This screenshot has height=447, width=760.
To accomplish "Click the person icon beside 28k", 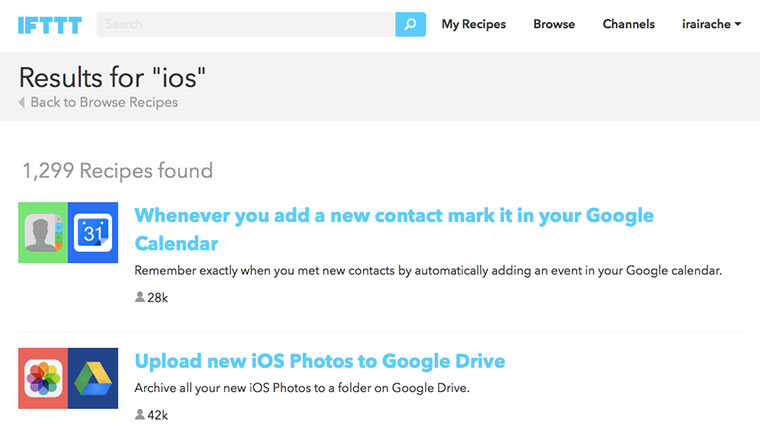I will [140, 297].
